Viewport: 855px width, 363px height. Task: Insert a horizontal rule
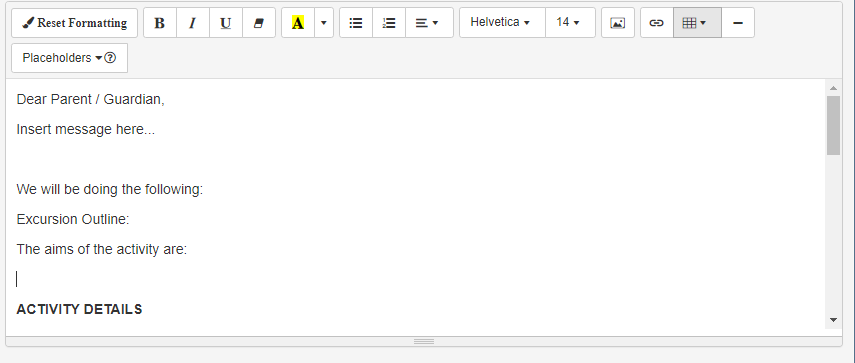click(738, 23)
